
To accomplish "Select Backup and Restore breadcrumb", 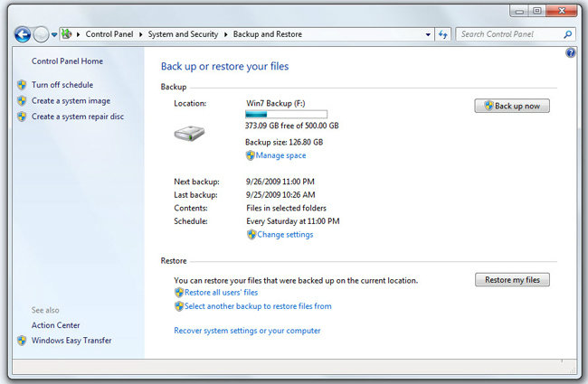I will tap(268, 34).
